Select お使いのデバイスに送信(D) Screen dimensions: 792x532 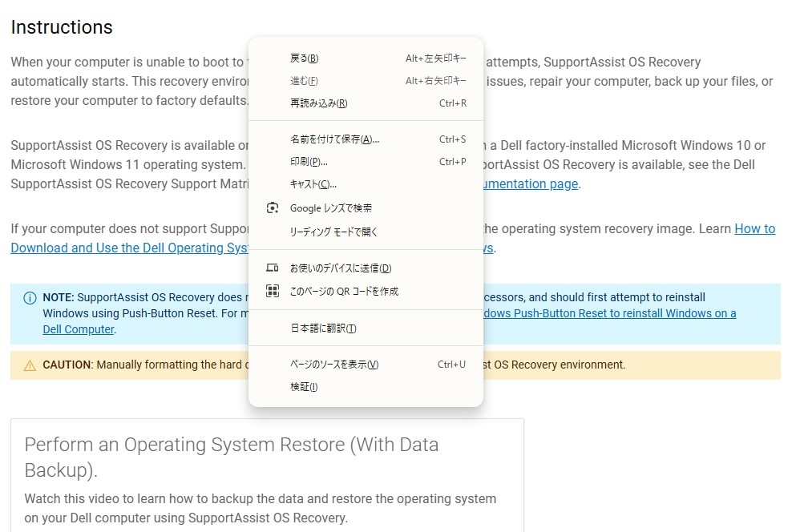coord(366,268)
